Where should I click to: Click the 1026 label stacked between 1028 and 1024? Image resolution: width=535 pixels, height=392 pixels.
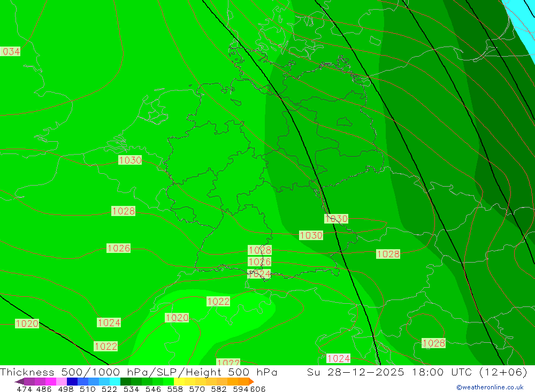click(x=259, y=262)
